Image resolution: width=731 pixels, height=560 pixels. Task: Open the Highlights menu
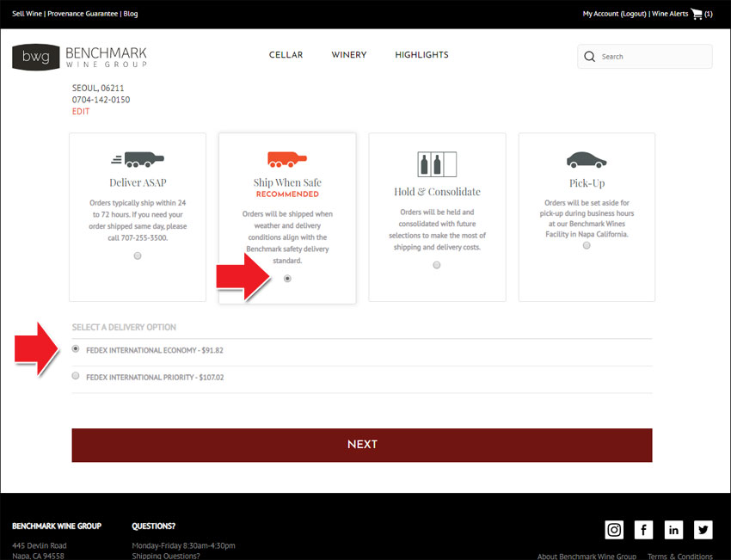click(421, 54)
